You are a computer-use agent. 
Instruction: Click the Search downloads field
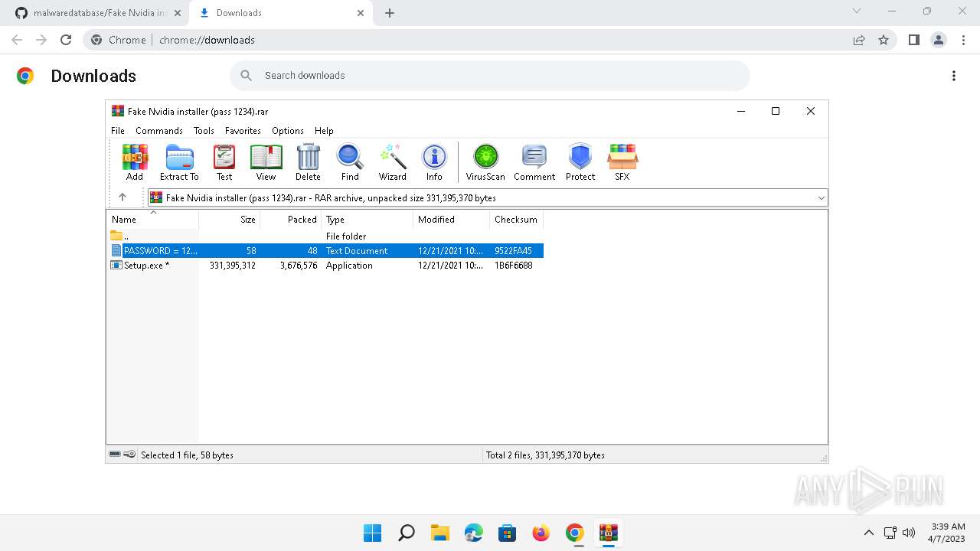pyautogui.click(x=490, y=76)
